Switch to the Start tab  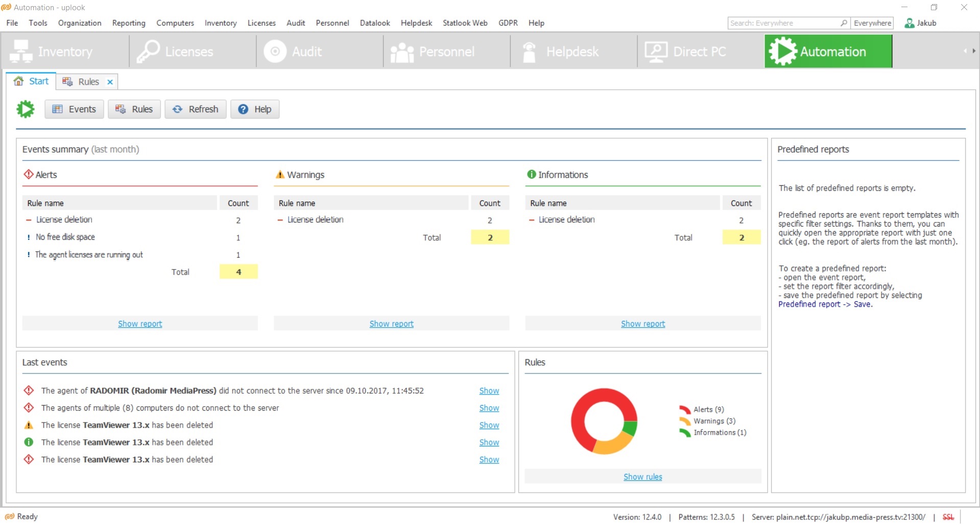(31, 81)
